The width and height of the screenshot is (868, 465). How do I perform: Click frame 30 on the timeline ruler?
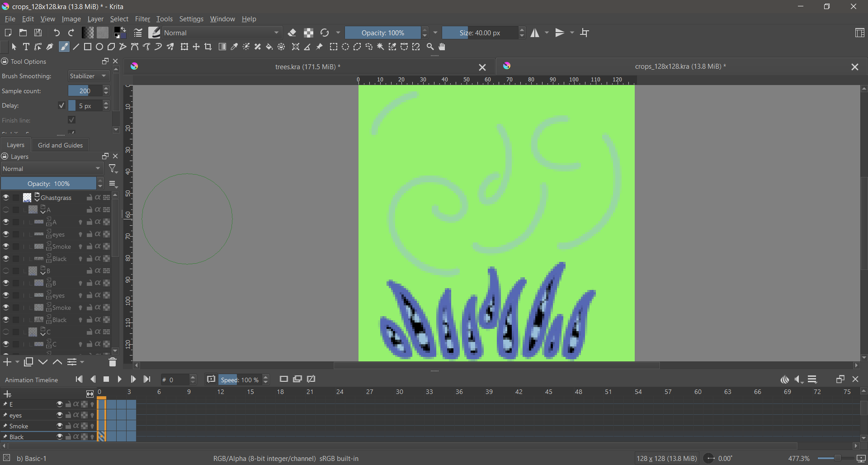[400, 392]
